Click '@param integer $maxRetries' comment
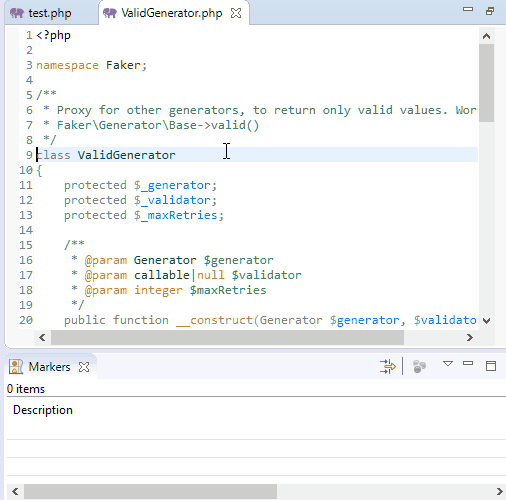506x500 pixels. click(x=175, y=290)
